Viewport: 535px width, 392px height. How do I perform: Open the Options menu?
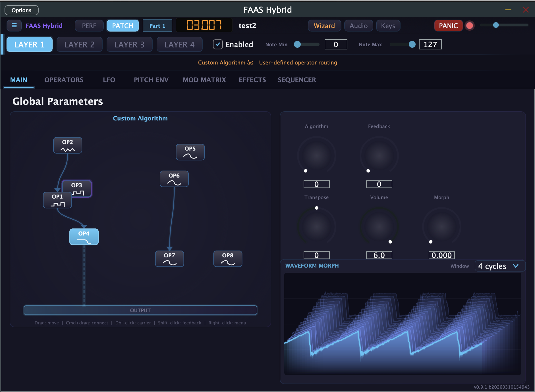[x=21, y=10]
